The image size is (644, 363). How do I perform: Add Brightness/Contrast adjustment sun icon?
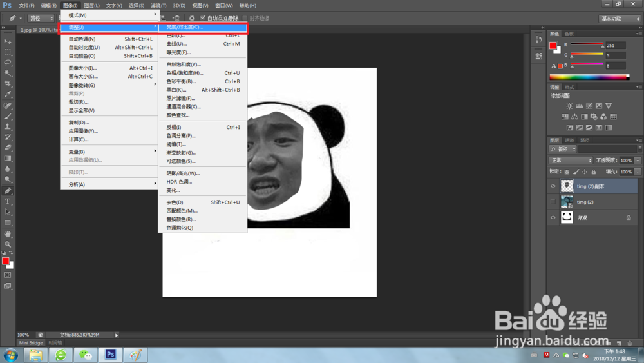click(x=569, y=106)
